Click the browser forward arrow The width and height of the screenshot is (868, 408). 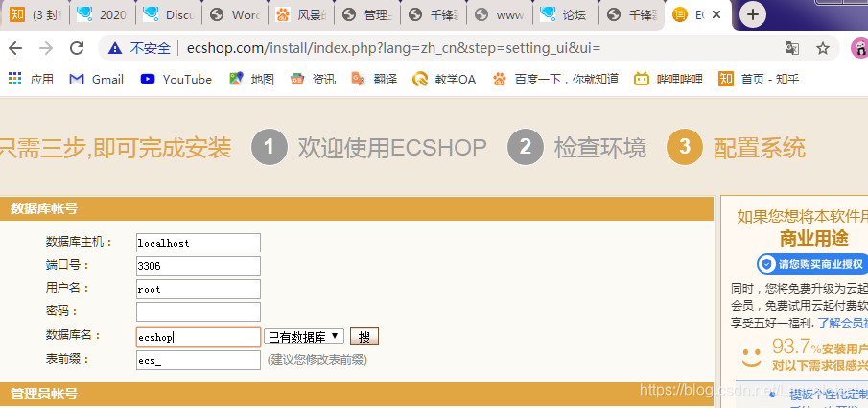[x=46, y=48]
